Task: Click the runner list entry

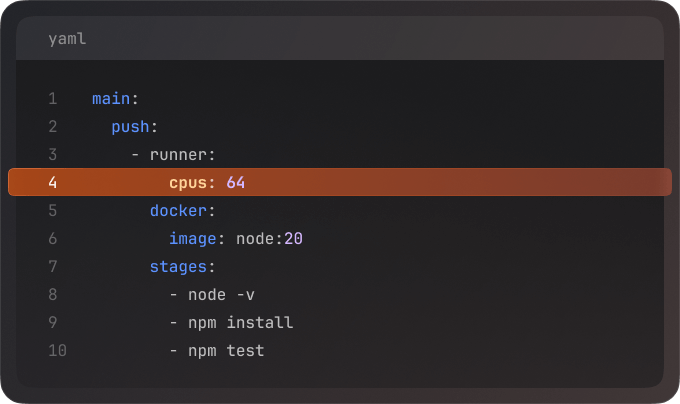Action: click(x=178, y=155)
